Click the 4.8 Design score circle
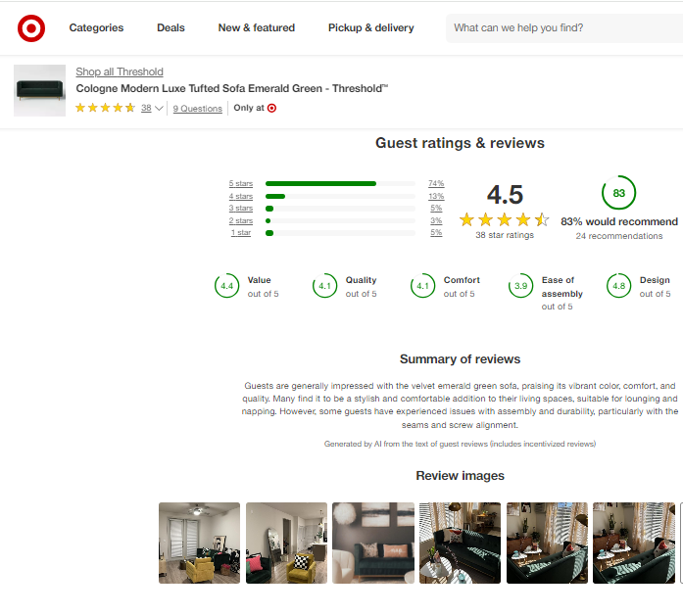This screenshot has height=616, width=683. [618, 286]
